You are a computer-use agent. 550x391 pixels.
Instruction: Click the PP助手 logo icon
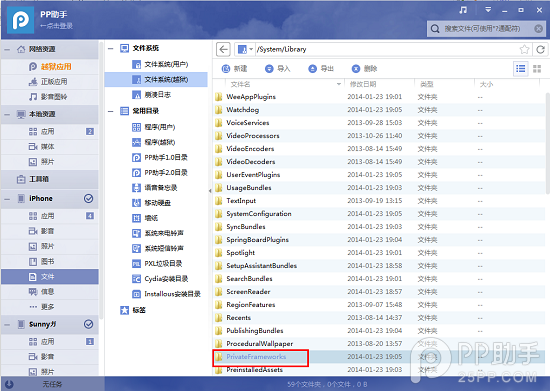click(x=21, y=20)
